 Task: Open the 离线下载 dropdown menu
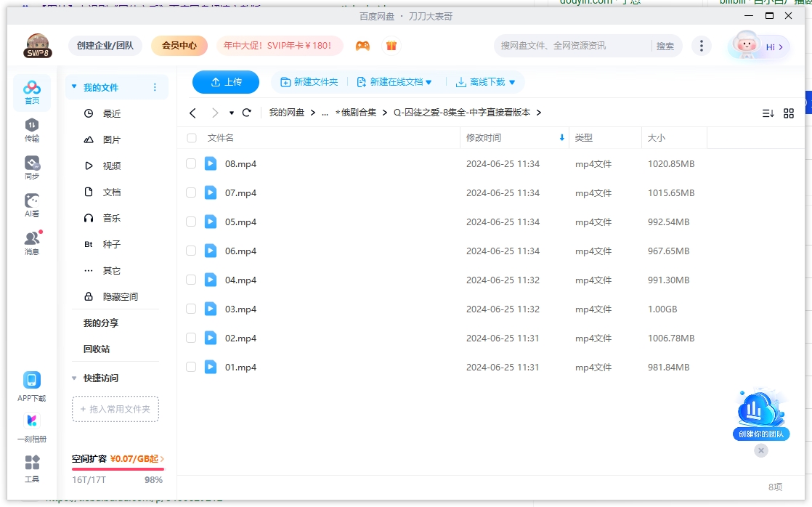(x=485, y=82)
